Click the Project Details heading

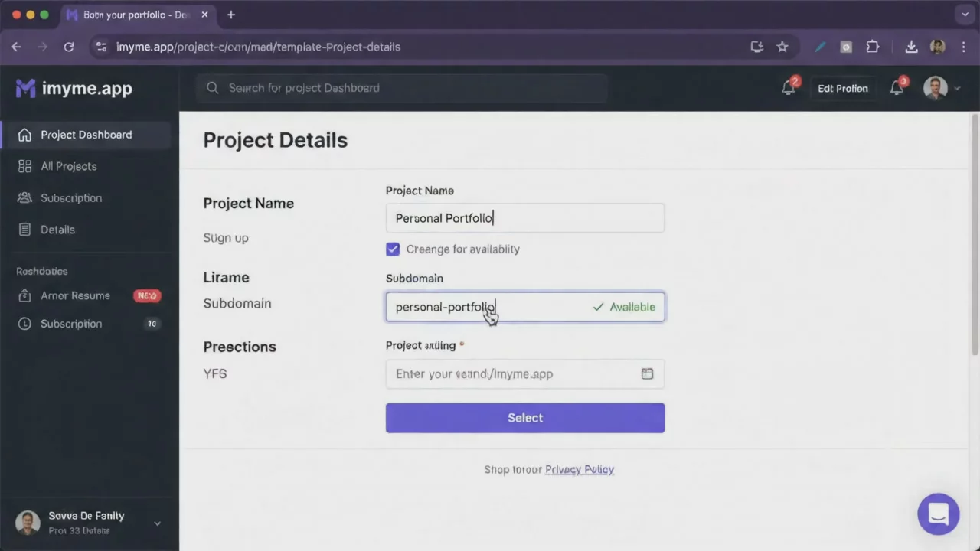[x=276, y=140]
